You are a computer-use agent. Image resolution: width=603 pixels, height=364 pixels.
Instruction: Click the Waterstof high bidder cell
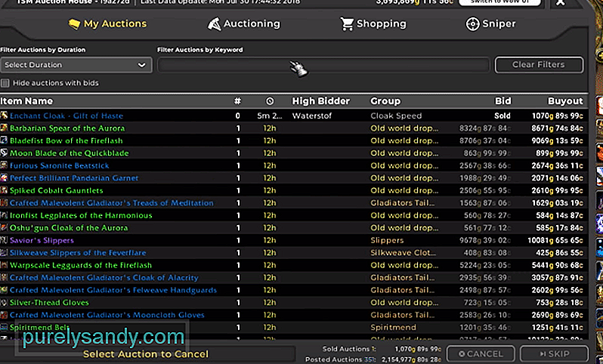click(x=312, y=116)
